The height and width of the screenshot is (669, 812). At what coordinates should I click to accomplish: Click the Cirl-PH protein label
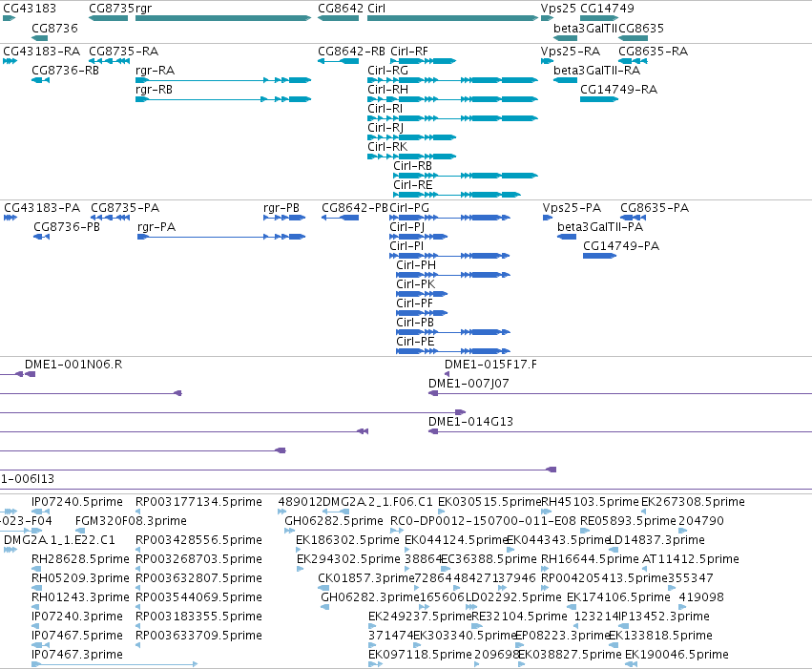(416, 265)
